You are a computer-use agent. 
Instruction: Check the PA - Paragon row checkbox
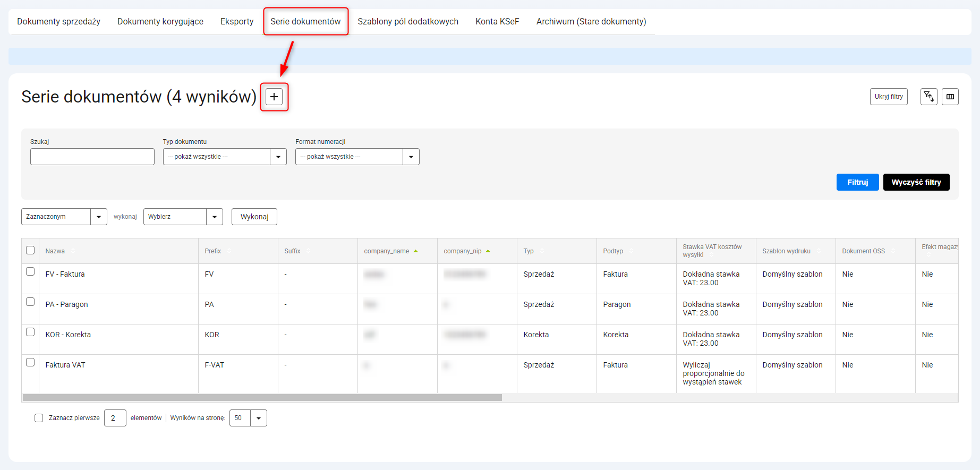point(30,302)
